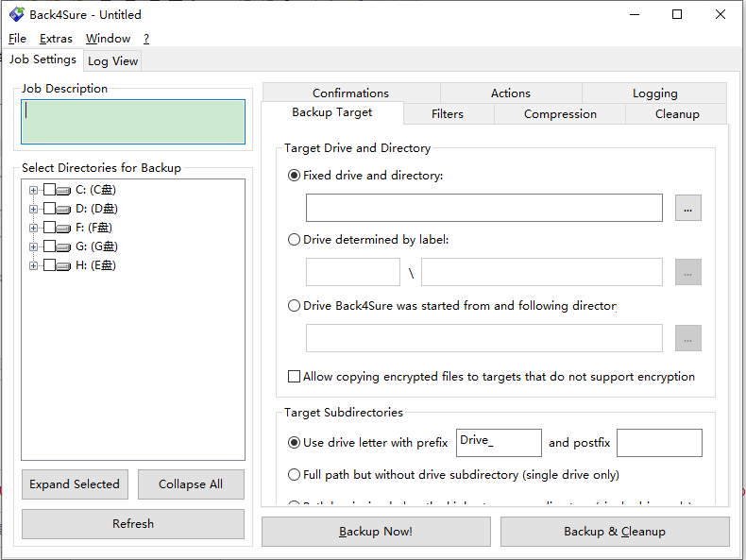Open the ? help menu

tap(146, 39)
